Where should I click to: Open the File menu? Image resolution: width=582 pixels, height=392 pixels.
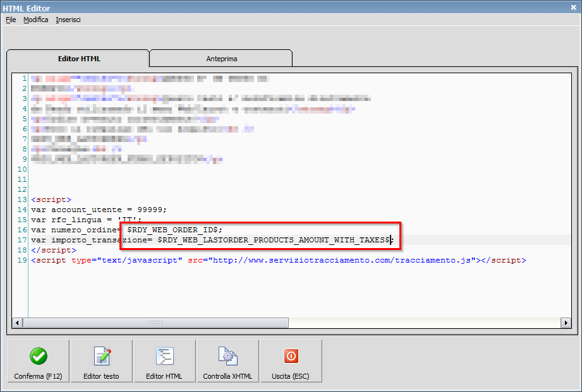pos(10,20)
